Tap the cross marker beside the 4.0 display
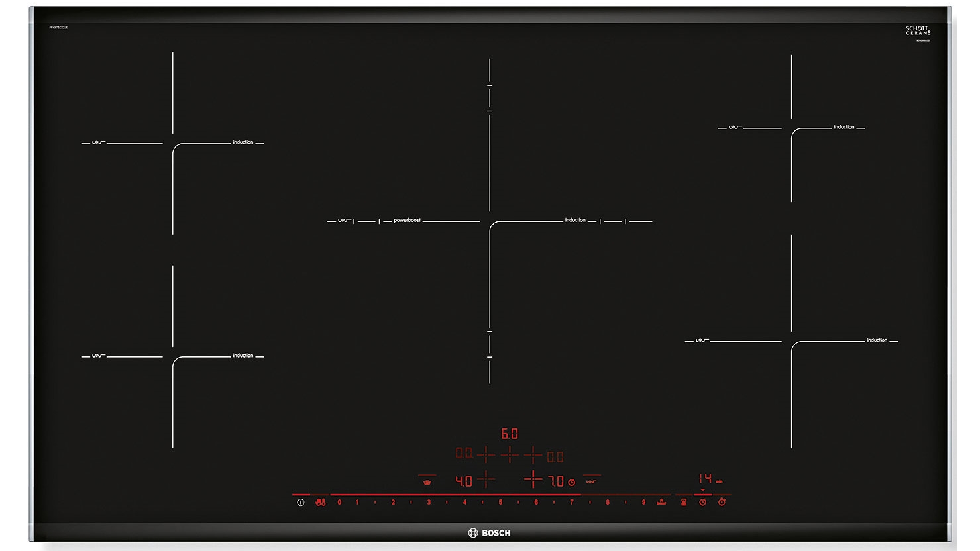 tap(485, 477)
